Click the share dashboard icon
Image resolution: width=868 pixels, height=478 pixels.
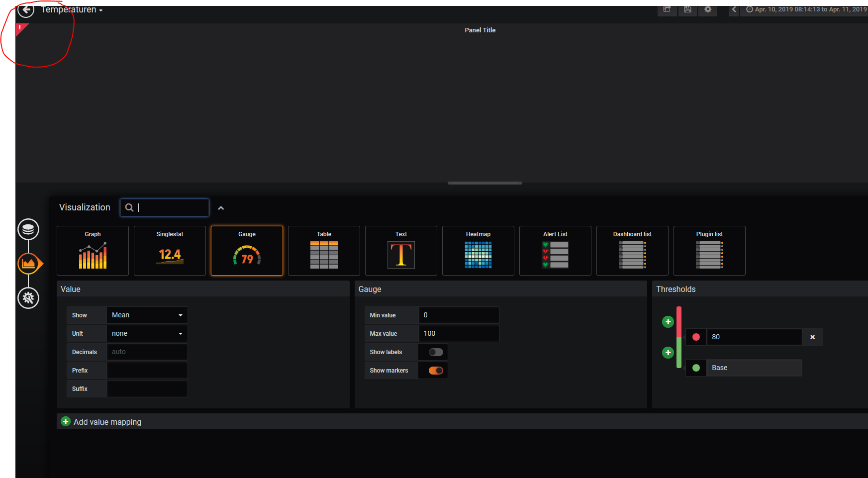[x=667, y=9]
